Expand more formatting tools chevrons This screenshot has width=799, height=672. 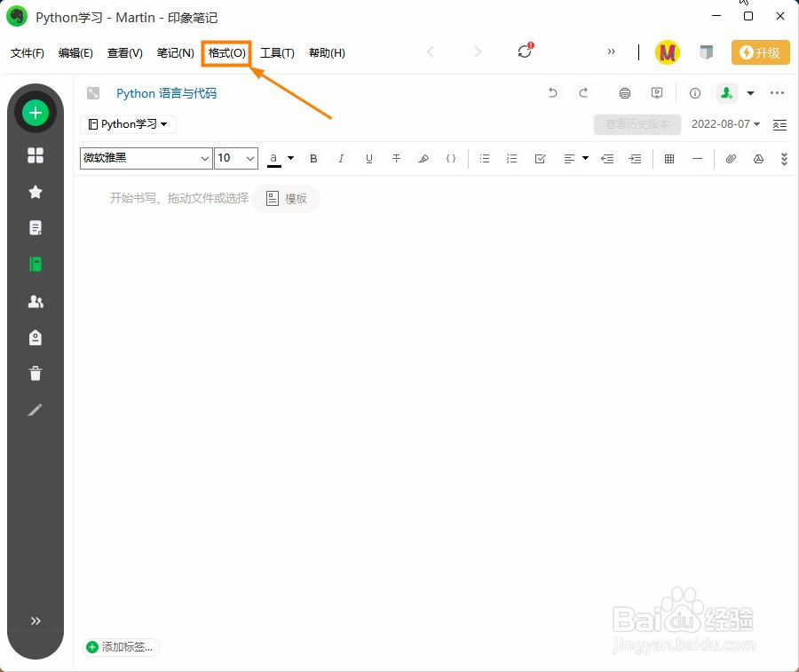tap(784, 159)
